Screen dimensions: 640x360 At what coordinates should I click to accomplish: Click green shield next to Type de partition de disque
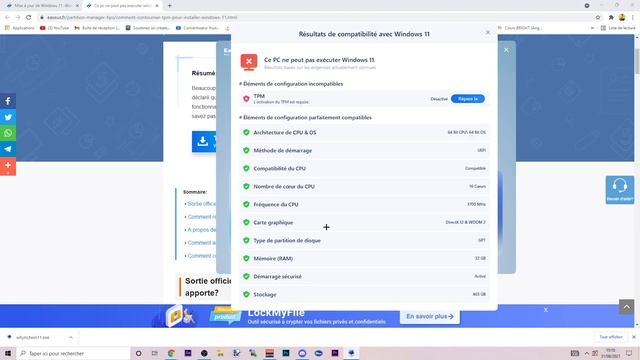[x=246, y=240]
